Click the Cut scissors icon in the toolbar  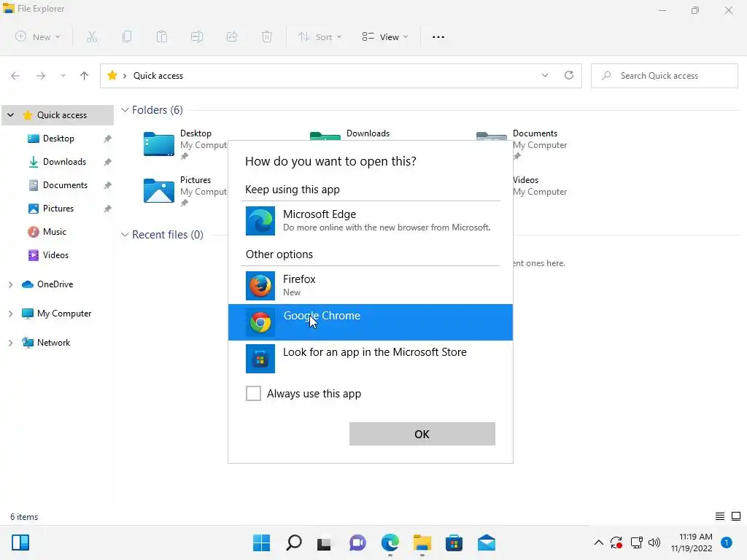coord(91,36)
